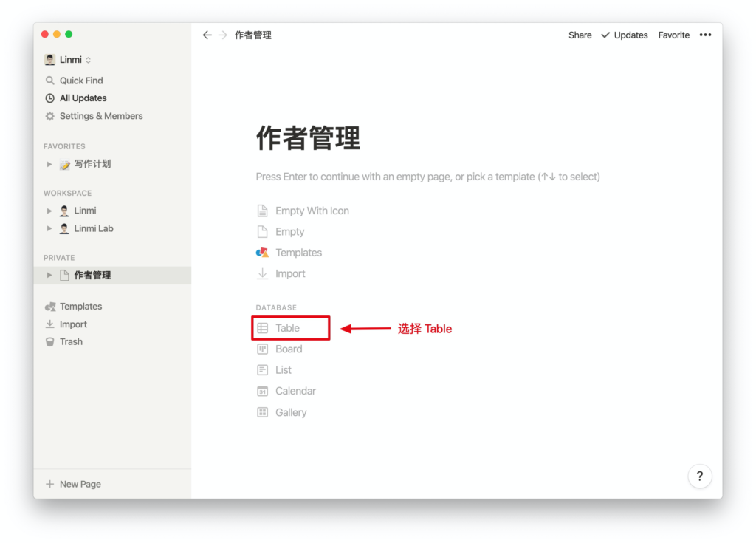Image resolution: width=756 pixels, height=543 pixels.
Task: Click the Board database icon
Action: pyautogui.click(x=262, y=349)
